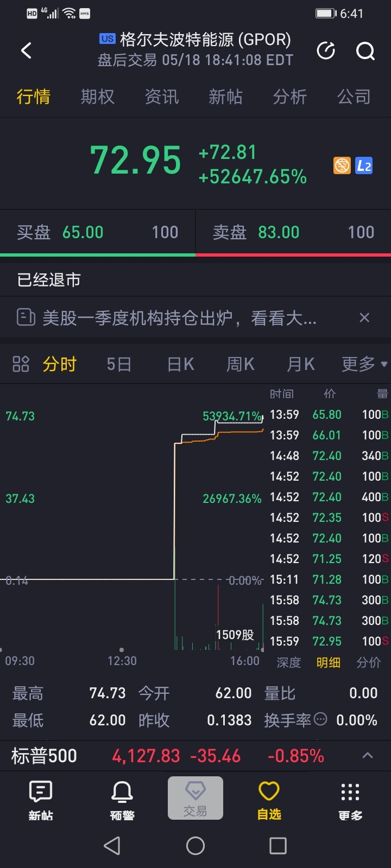
Task: Tap the 交易 trade button
Action: (x=195, y=798)
